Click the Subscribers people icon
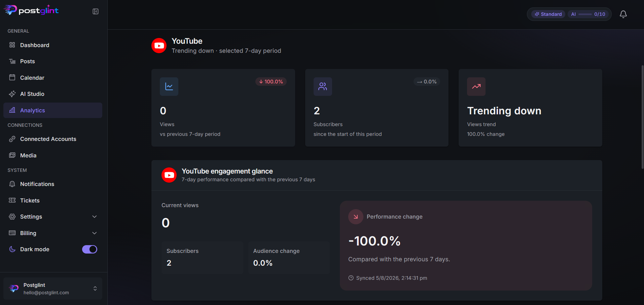Viewport: 644px width, 305px height. coord(323,86)
